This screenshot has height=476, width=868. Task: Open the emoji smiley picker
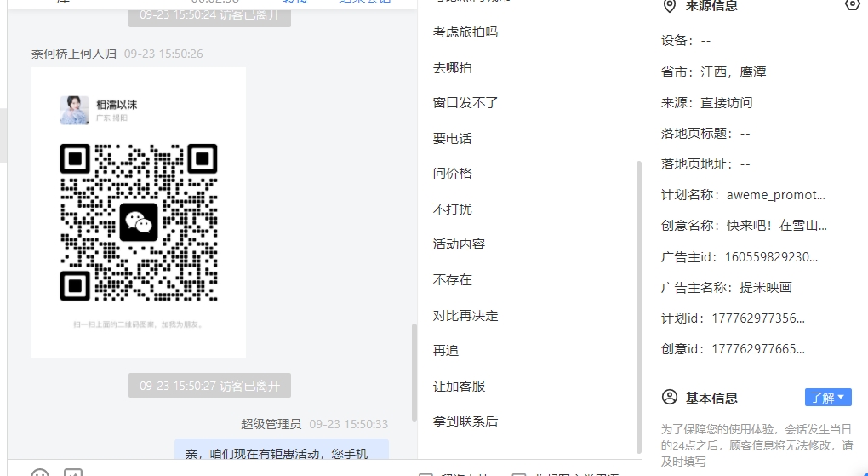(x=39, y=473)
